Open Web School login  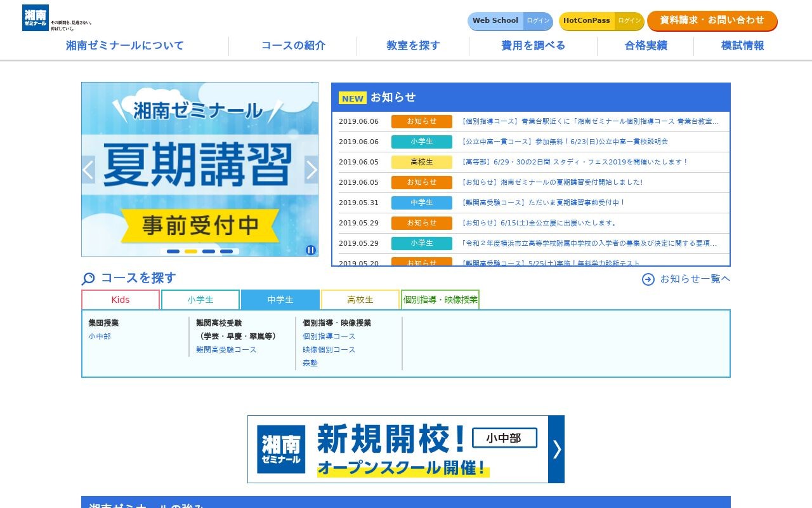510,21
